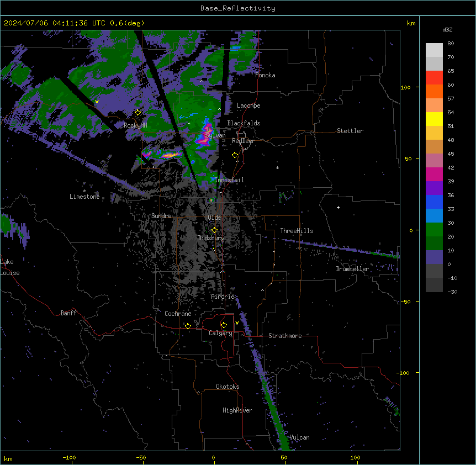
Task: Click the yellow diamond marker above Didsbury
Action: 214,230
